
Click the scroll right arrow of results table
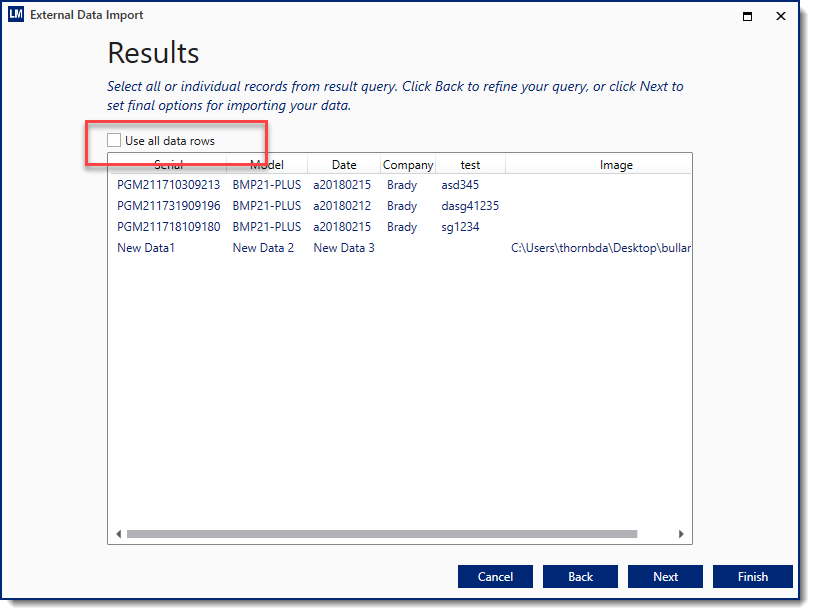point(681,535)
